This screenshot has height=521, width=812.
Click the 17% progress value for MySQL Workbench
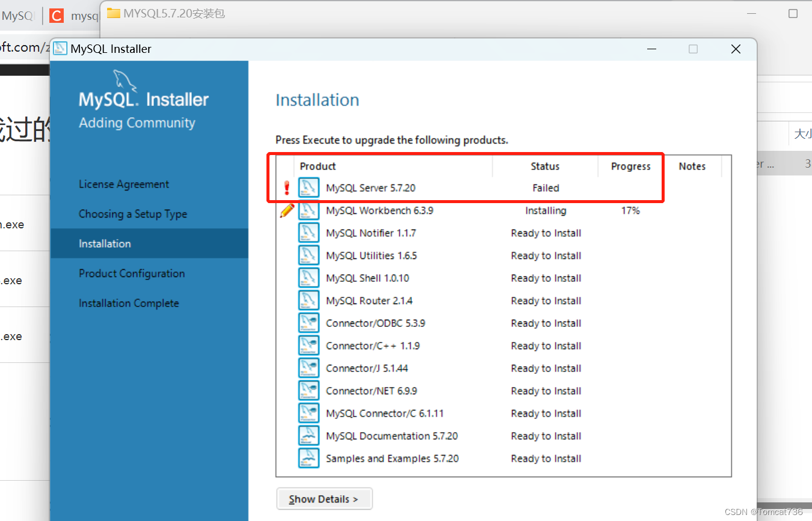[630, 210]
